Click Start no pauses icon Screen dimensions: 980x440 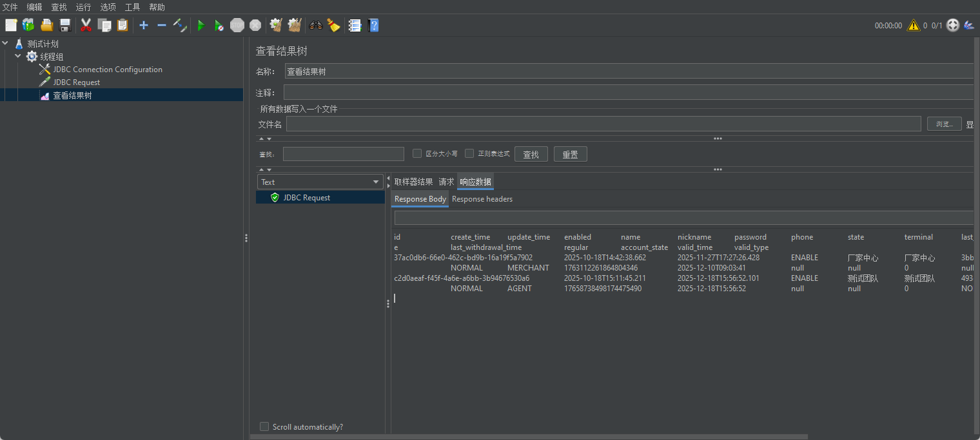pos(219,25)
